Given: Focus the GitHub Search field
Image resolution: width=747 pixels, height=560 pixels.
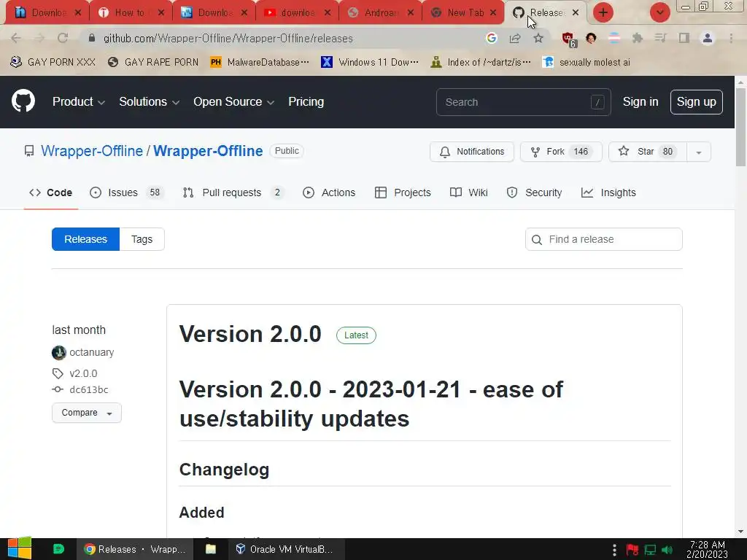Looking at the screenshot, I should [523, 102].
